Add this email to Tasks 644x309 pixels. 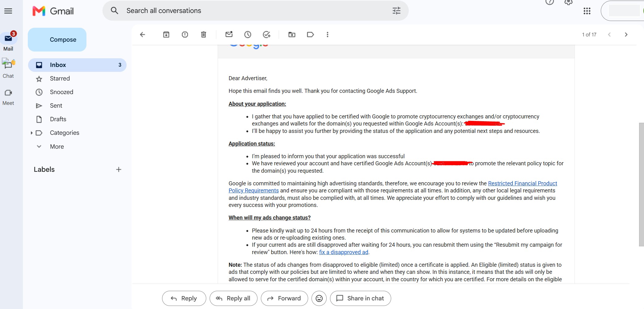[267, 35]
